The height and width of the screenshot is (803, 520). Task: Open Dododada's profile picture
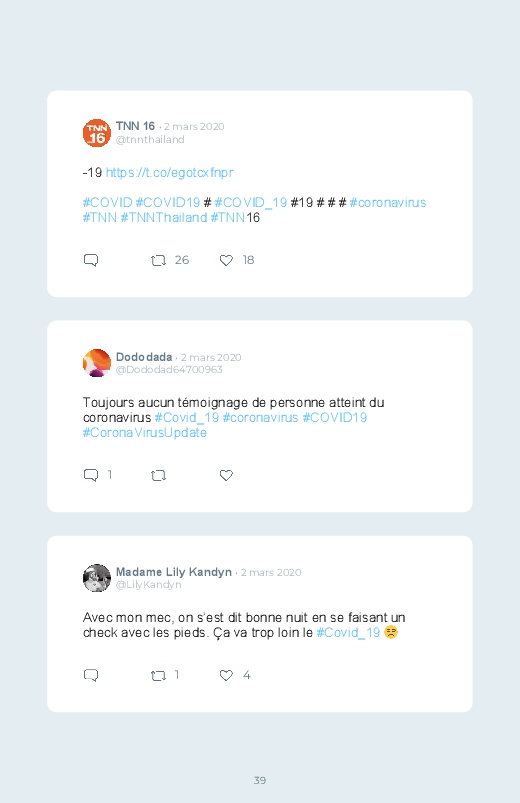click(x=97, y=363)
